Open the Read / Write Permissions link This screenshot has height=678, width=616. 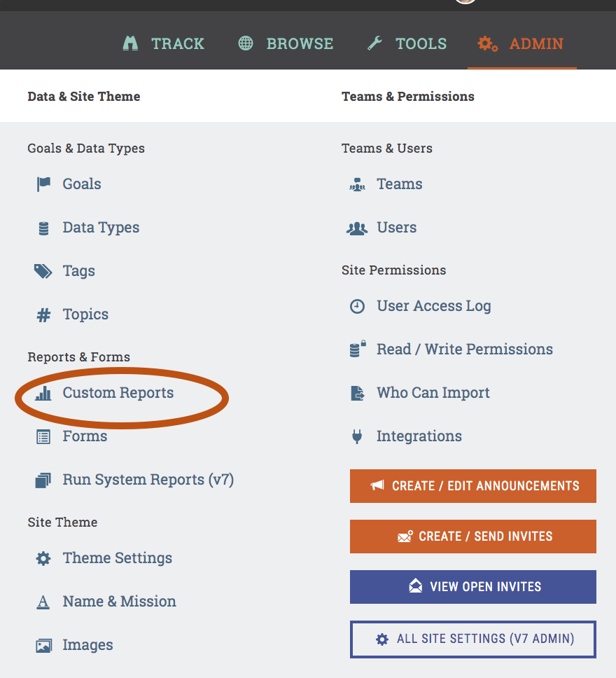point(464,350)
